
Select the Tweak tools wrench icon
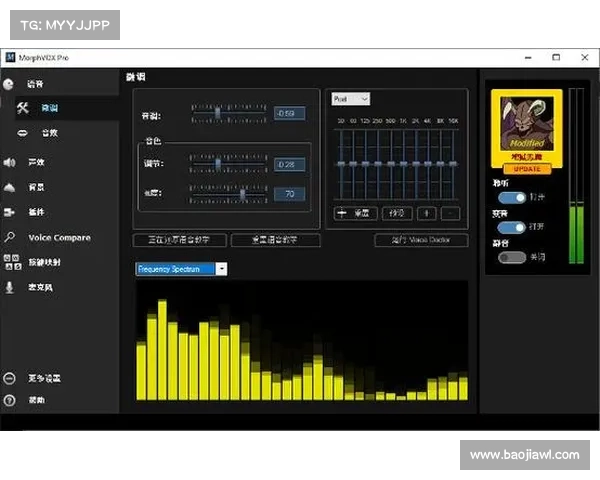pos(23,108)
